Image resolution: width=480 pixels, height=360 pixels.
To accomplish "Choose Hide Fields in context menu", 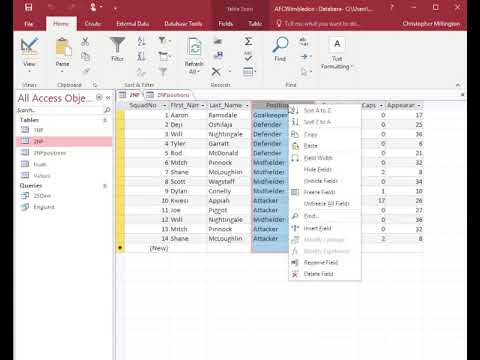I will [x=325, y=169].
